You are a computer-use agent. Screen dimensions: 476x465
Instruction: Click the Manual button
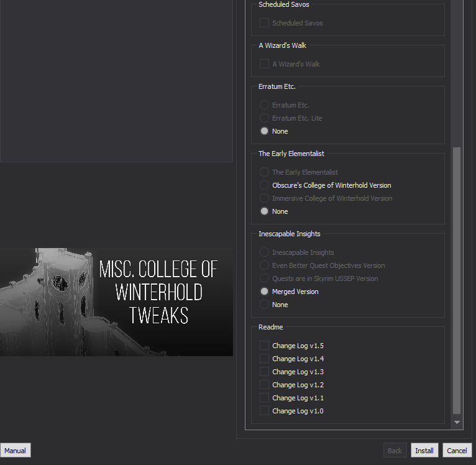point(15,451)
